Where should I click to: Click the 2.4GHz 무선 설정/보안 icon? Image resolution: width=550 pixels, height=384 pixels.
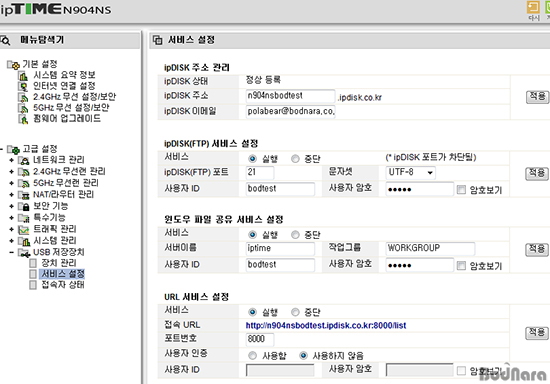tap(23, 97)
